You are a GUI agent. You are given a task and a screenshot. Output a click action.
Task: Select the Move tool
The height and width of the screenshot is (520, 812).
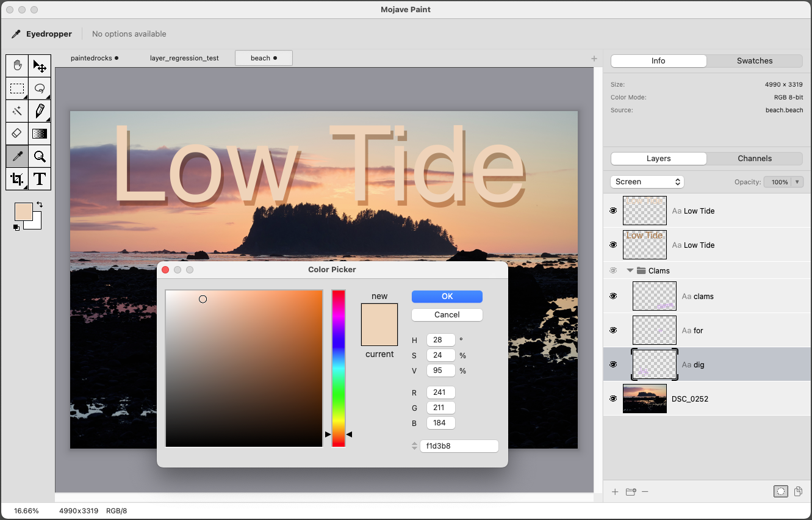coord(40,66)
